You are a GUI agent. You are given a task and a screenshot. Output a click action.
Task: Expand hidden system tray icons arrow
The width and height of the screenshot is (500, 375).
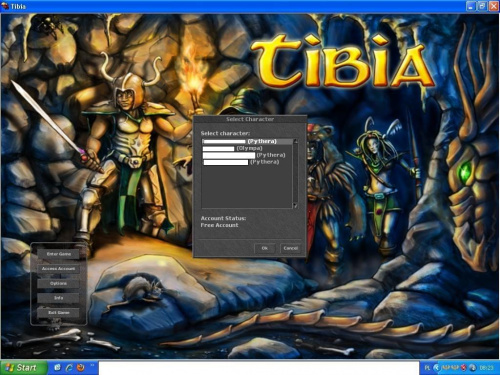tap(437, 368)
